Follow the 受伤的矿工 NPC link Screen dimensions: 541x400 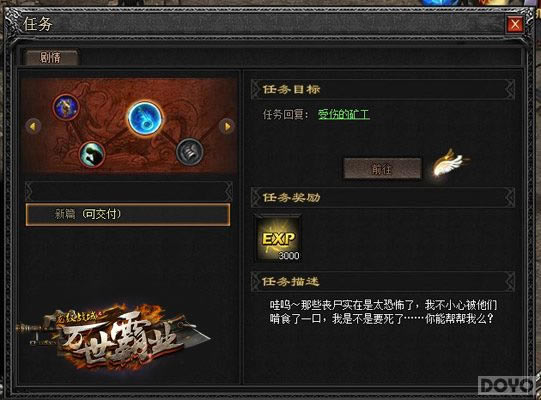click(x=343, y=114)
